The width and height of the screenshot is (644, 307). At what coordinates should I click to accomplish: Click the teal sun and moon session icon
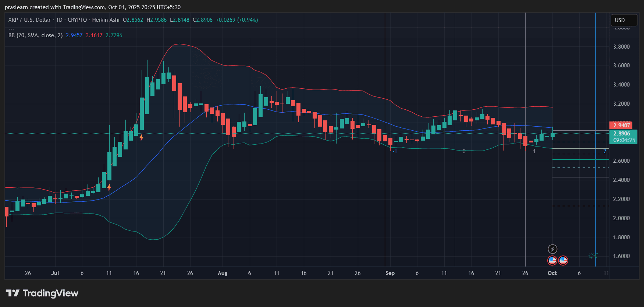pos(593,255)
